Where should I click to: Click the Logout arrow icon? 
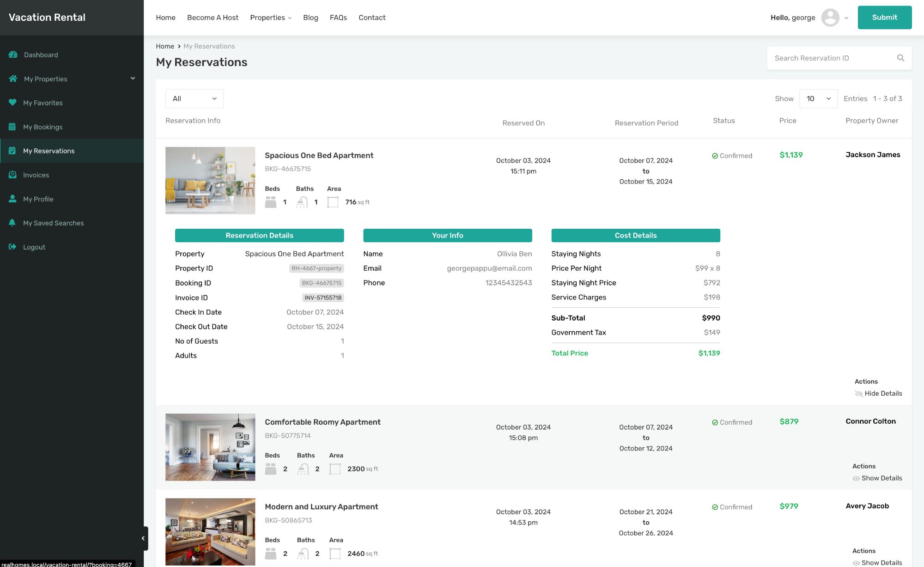[12, 247]
